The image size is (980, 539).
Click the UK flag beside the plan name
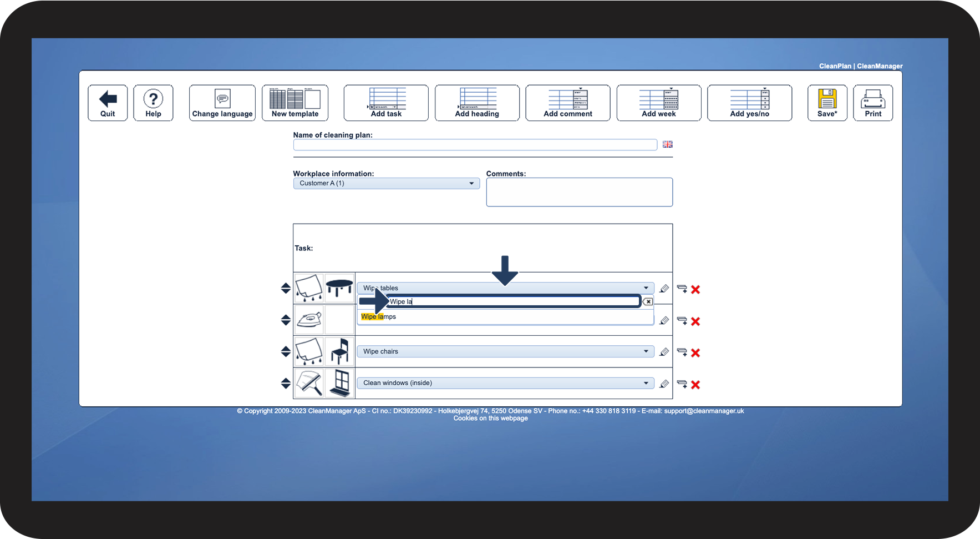pos(668,144)
